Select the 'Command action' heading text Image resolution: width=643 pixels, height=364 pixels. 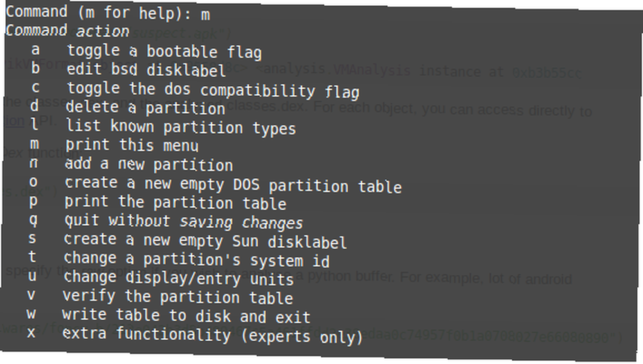pyautogui.click(x=68, y=31)
